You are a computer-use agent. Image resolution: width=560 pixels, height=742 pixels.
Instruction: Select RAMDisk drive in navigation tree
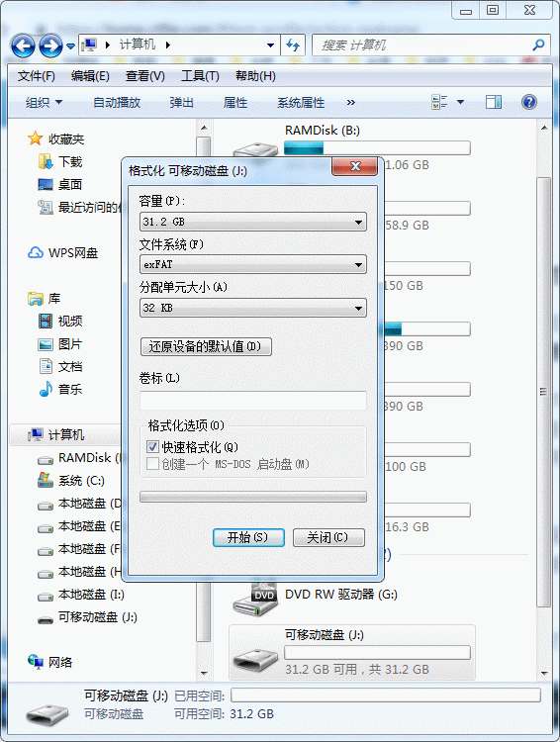pyautogui.click(x=79, y=458)
